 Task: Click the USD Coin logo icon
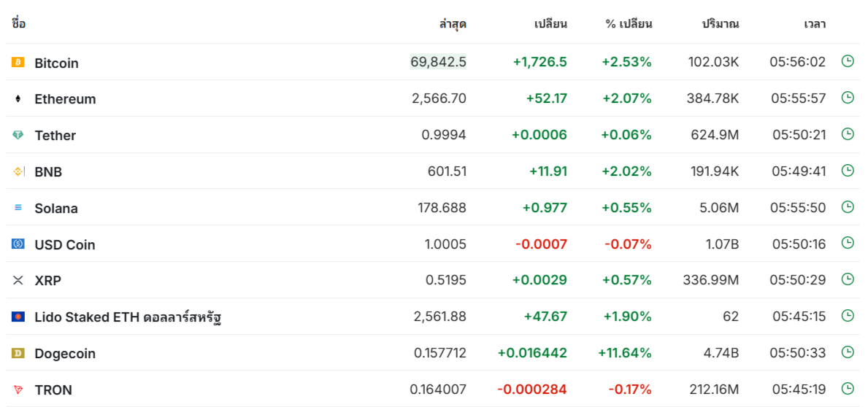(x=18, y=244)
